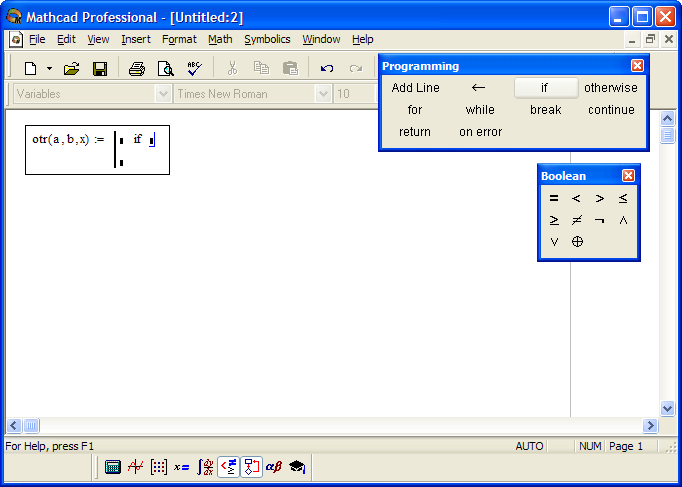Click the if programming button
682x487 pixels.
click(546, 88)
